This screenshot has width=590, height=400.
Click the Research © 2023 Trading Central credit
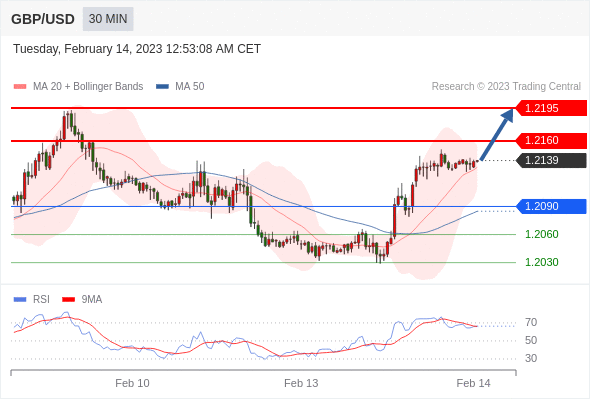coord(506,87)
